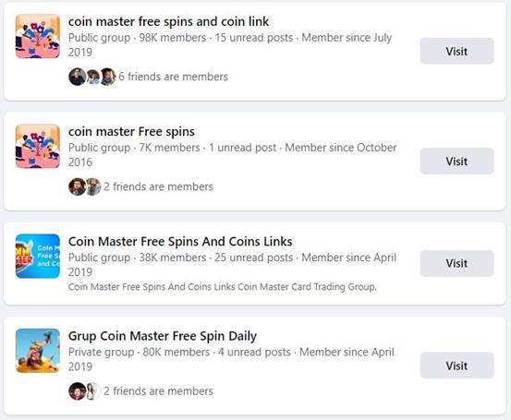Select first friend avatar under 'coin master Free spins'
The height and width of the screenshot is (420, 511).
tap(78, 186)
